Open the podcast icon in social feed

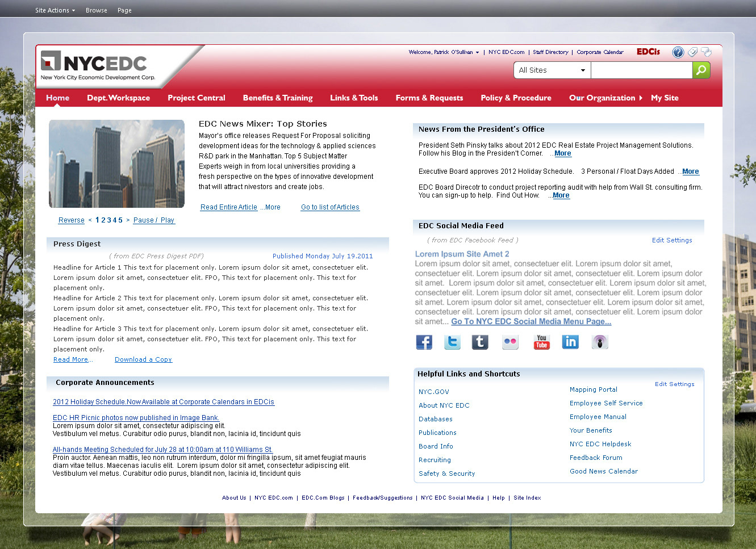coord(600,342)
